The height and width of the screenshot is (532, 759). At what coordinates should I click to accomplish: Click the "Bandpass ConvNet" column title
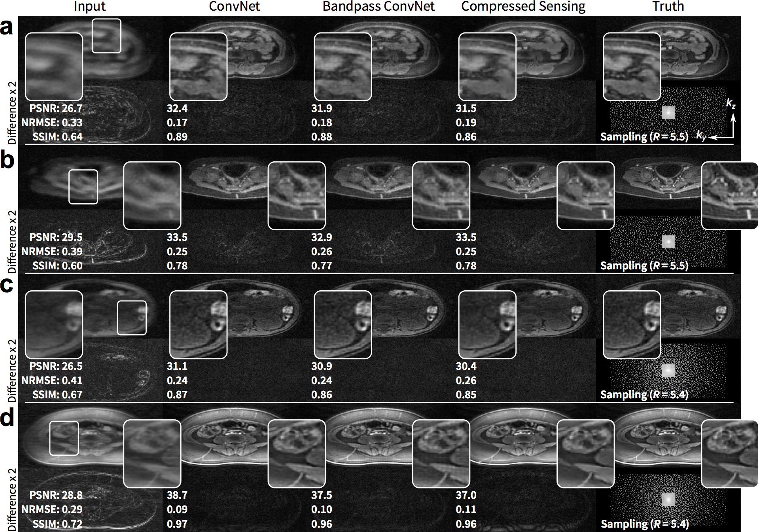tap(379, 7)
